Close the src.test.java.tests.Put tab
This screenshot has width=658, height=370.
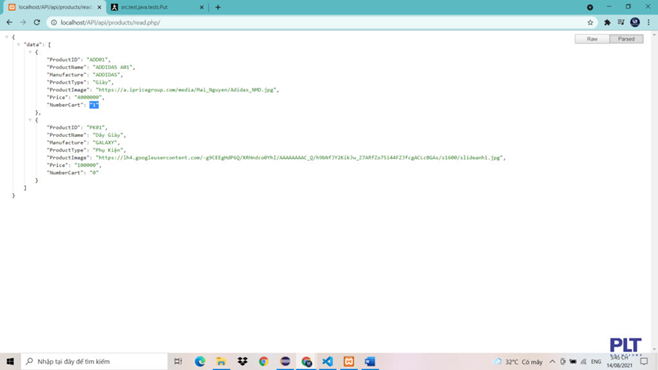[x=201, y=7]
